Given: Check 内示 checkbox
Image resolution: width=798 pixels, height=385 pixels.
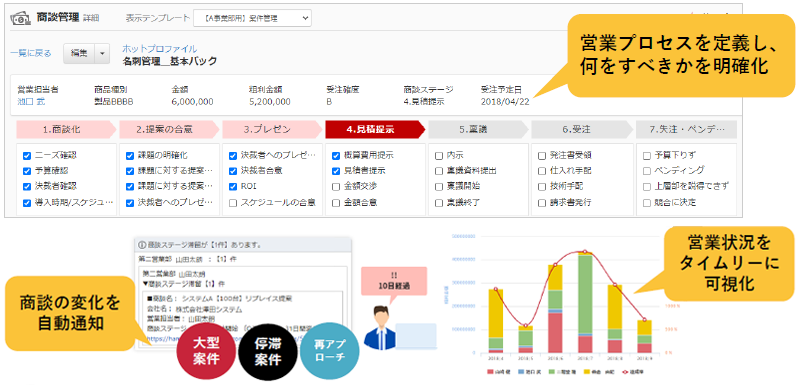Looking at the screenshot, I should point(439,155).
